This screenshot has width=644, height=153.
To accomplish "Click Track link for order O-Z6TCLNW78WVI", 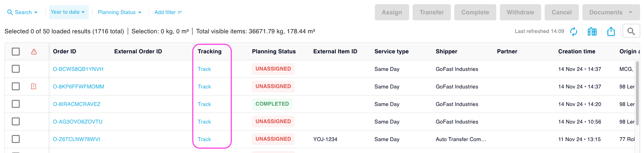I will click(204, 139).
